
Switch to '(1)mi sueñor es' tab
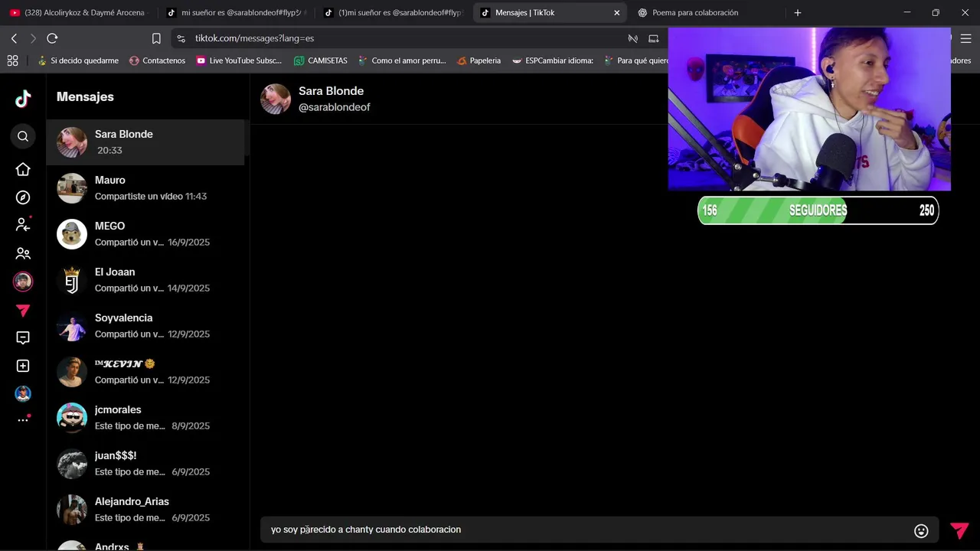(393, 12)
